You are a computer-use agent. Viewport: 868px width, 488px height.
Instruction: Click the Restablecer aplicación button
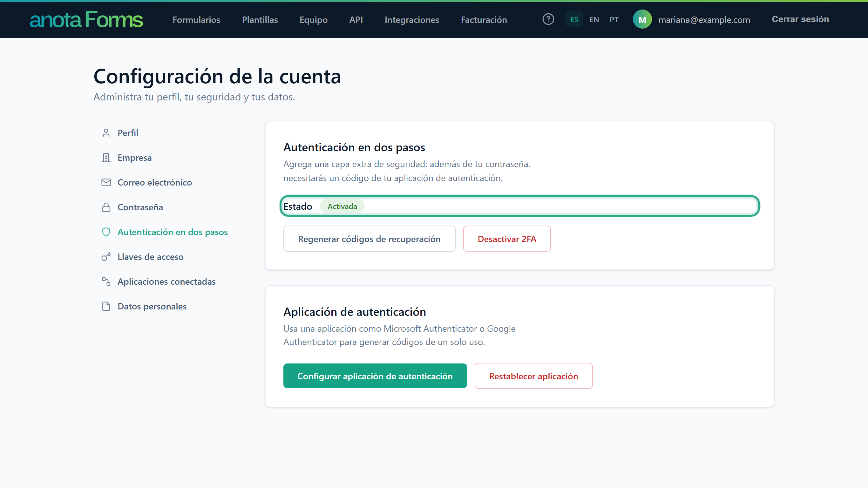pyautogui.click(x=533, y=376)
